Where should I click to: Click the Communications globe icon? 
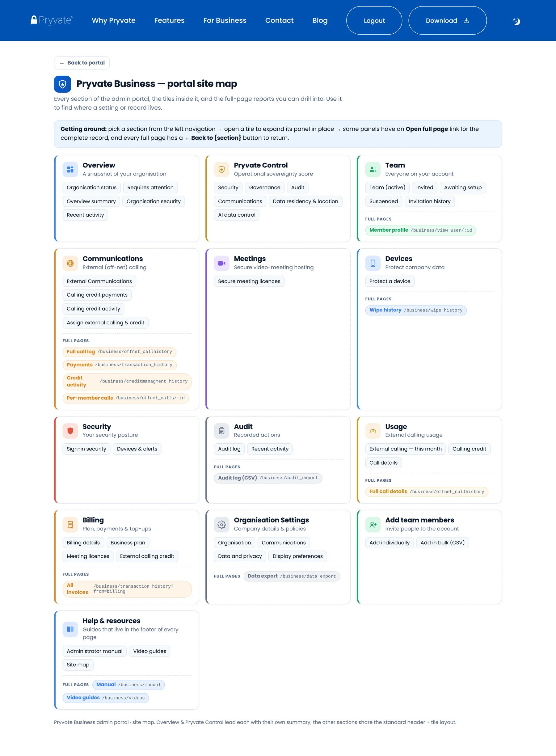pyautogui.click(x=70, y=263)
